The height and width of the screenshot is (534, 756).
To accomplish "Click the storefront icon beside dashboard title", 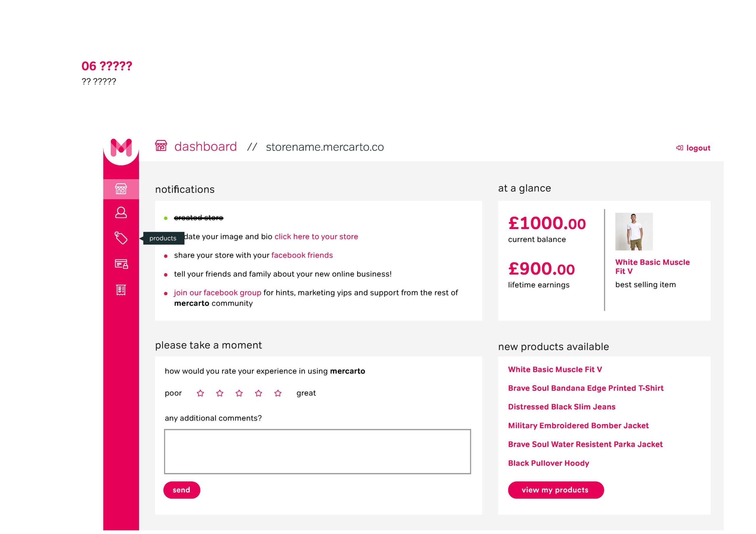I will pos(161,146).
